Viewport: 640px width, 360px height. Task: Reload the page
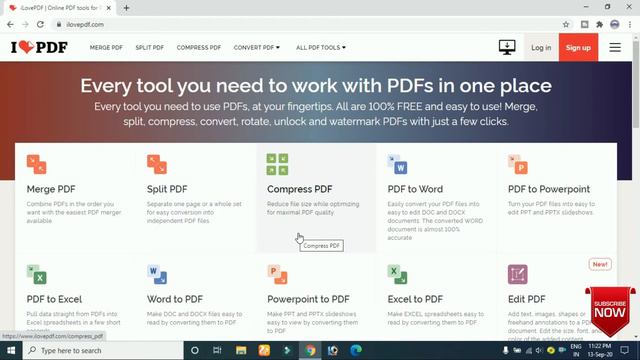40,24
